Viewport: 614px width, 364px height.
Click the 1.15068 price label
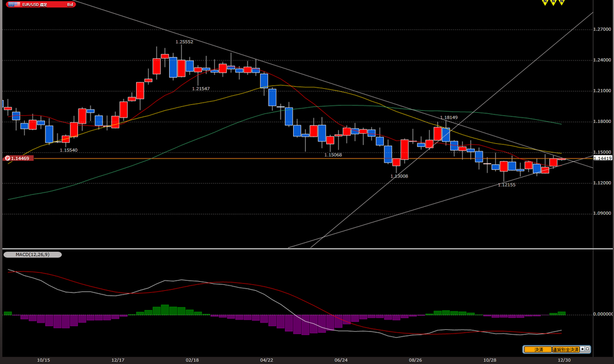pyautogui.click(x=333, y=155)
